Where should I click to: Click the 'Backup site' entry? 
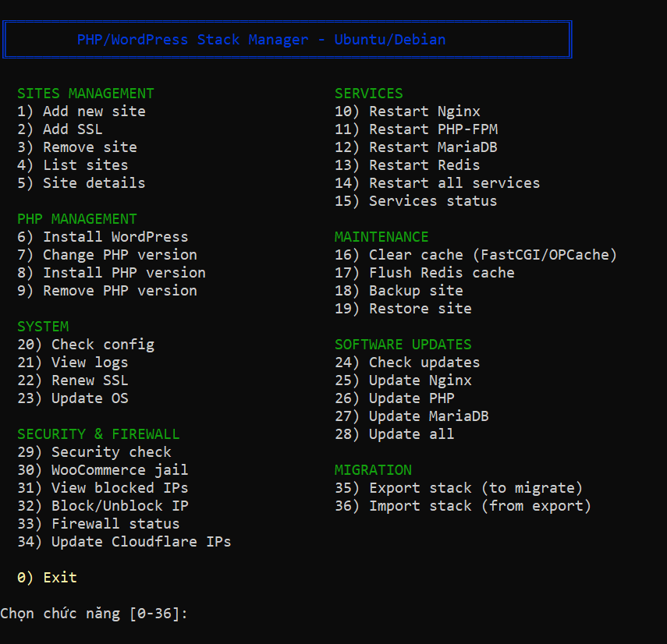pos(399,291)
